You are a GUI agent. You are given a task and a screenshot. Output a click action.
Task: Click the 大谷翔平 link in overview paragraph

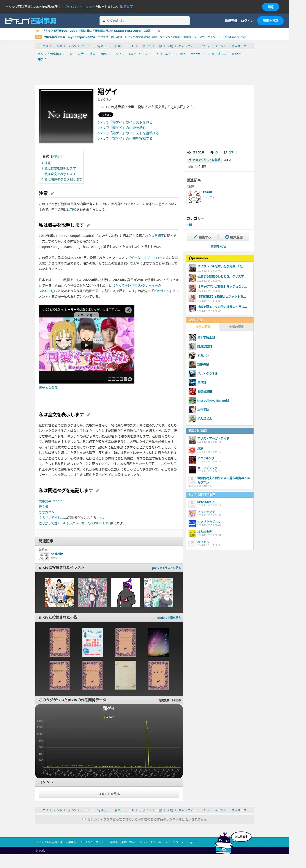(158, 236)
